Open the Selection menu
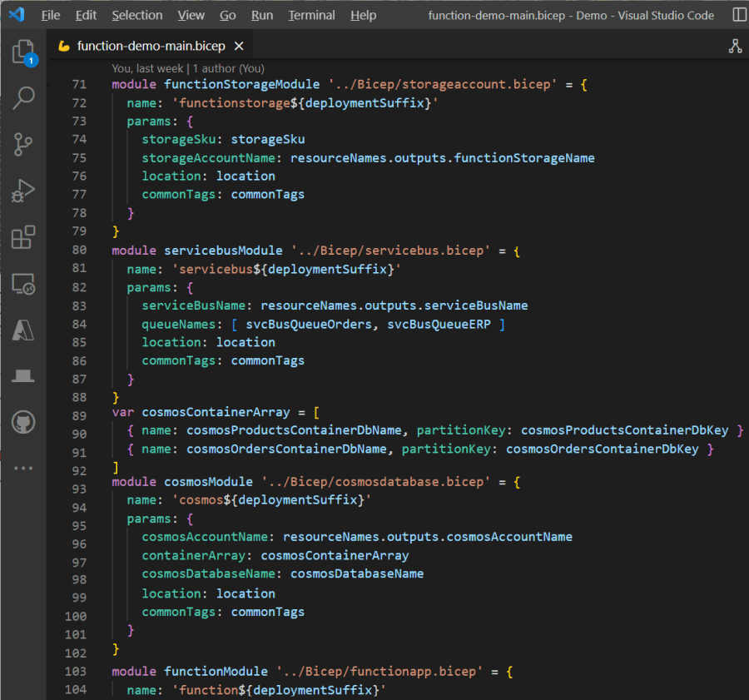This screenshot has height=700, width=749. [137, 15]
